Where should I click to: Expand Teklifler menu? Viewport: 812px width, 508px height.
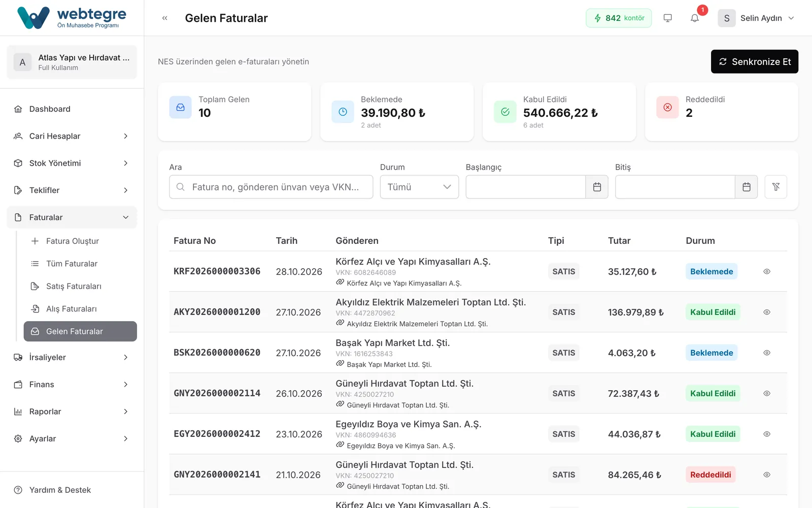(72, 190)
